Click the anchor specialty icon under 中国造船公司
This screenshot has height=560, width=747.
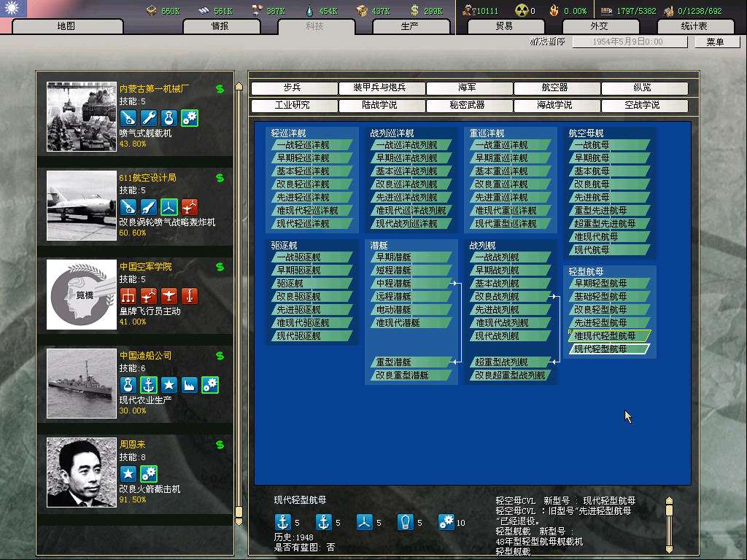149,384
